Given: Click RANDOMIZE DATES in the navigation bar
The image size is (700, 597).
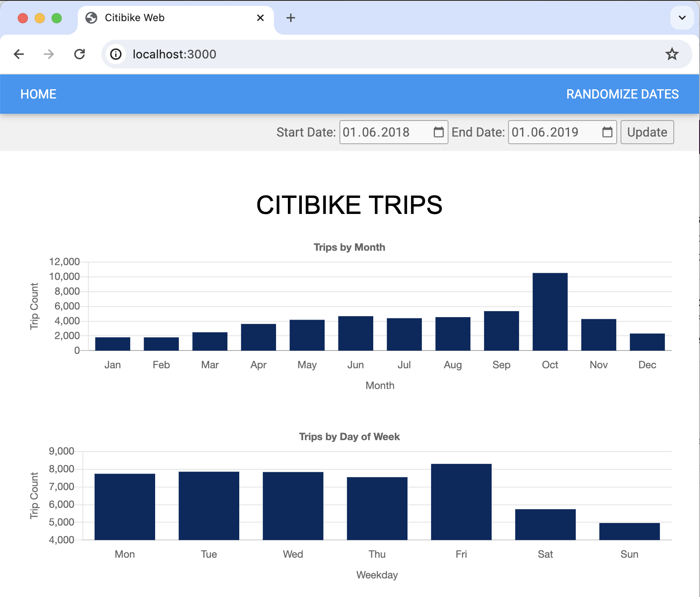Looking at the screenshot, I should [x=623, y=94].
